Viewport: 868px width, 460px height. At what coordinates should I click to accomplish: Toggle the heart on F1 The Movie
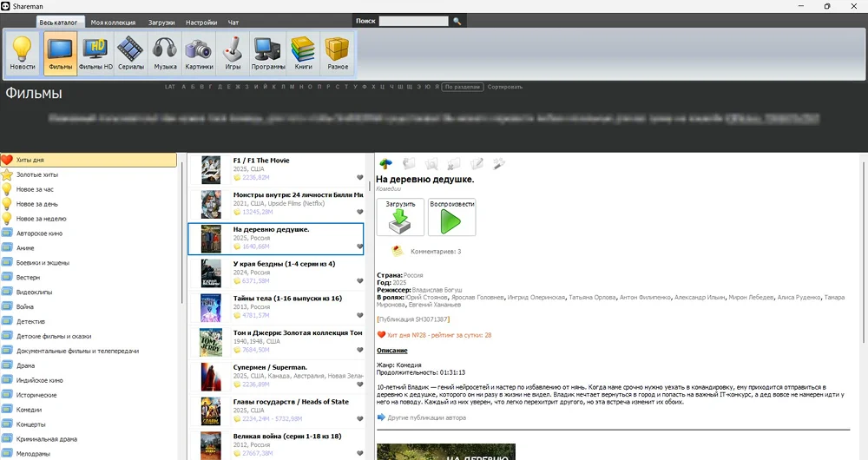(x=359, y=176)
